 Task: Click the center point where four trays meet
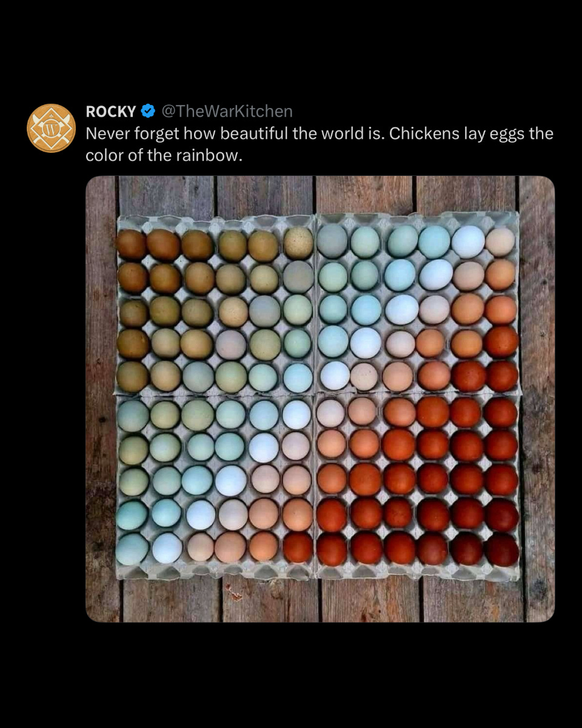pos(315,394)
